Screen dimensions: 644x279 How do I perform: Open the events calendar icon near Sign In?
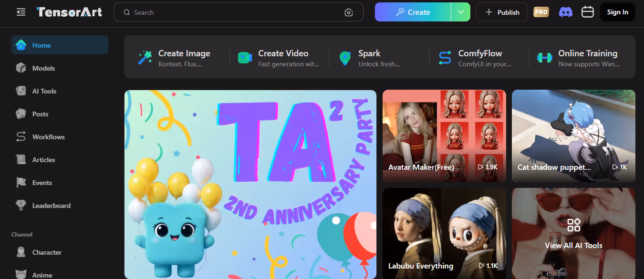[x=587, y=12]
